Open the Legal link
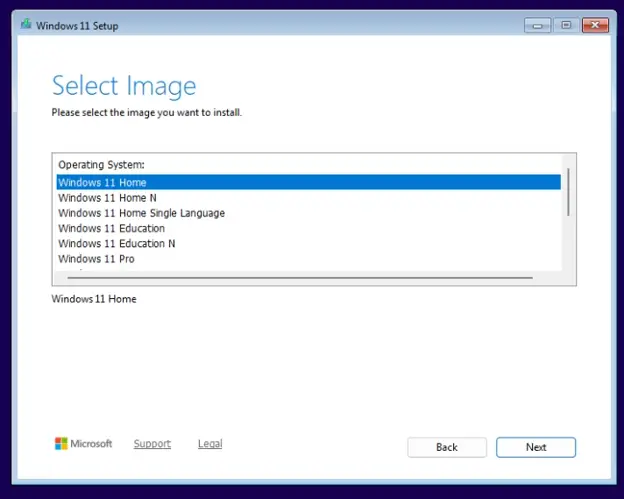The height and width of the screenshot is (499, 624). (x=210, y=444)
